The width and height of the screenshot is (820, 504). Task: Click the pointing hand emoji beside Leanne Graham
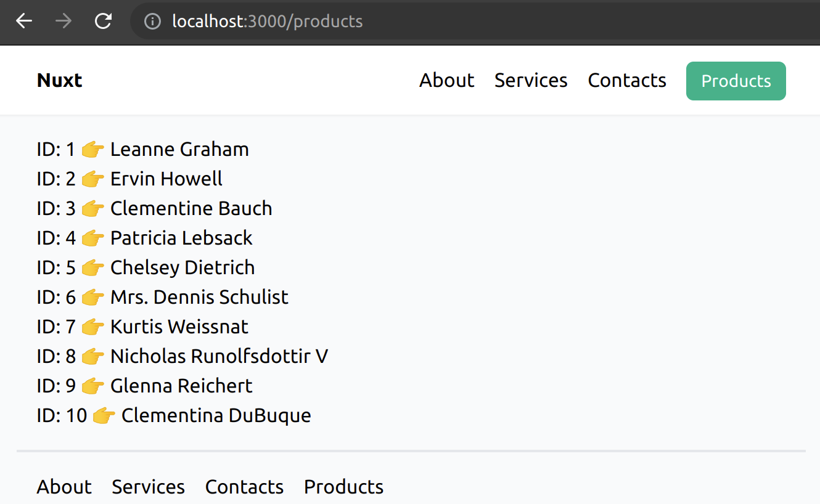tap(92, 150)
